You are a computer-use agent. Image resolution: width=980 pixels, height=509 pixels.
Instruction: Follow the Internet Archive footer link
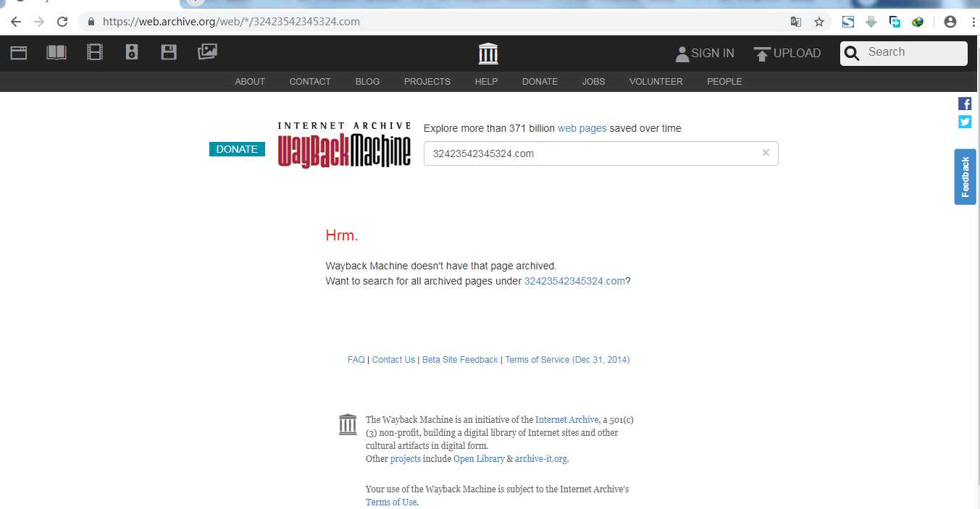(x=567, y=420)
